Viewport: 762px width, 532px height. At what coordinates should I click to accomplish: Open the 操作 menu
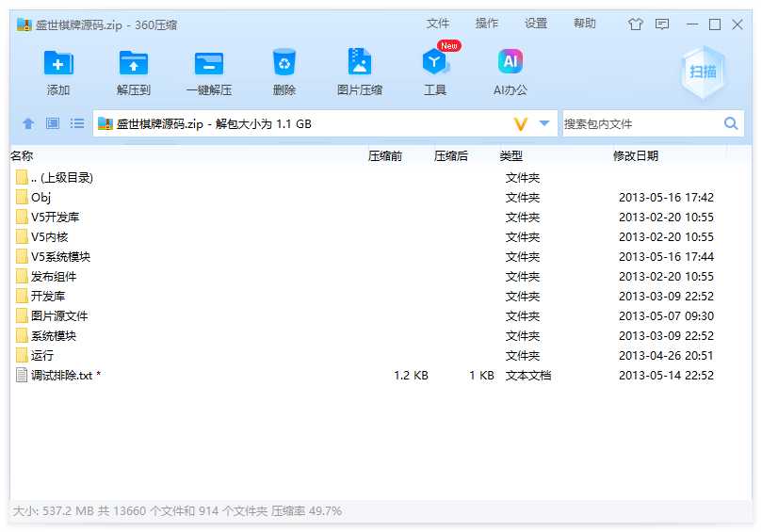click(x=487, y=24)
